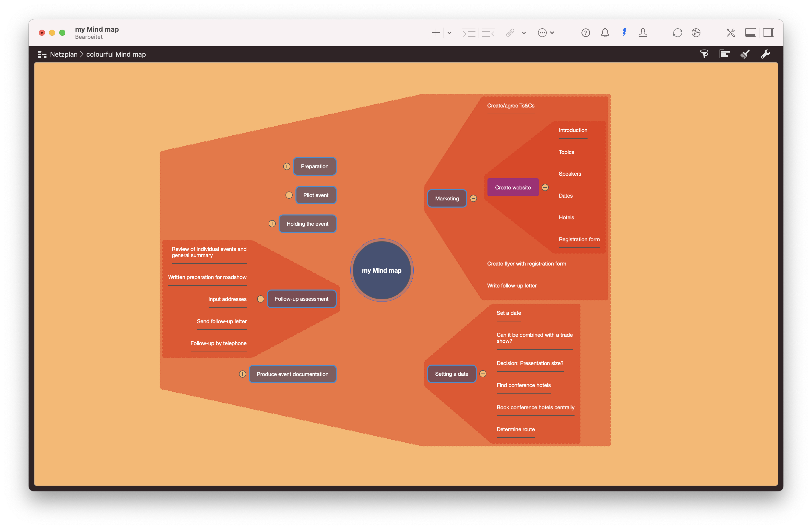Click Written preparation for roadshow item
812x529 pixels.
point(207,277)
